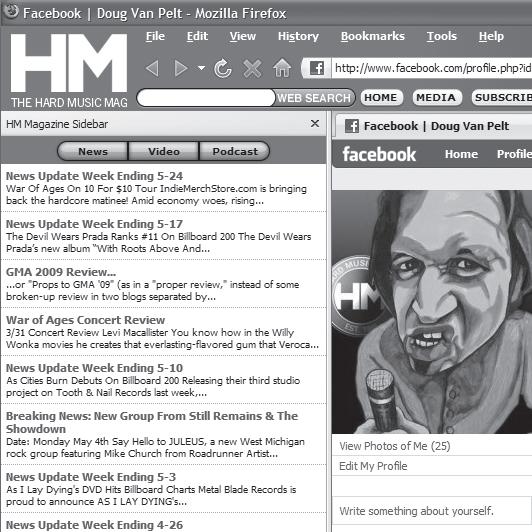
Task: Click the HOME toolbar button
Action: [381, 97]
